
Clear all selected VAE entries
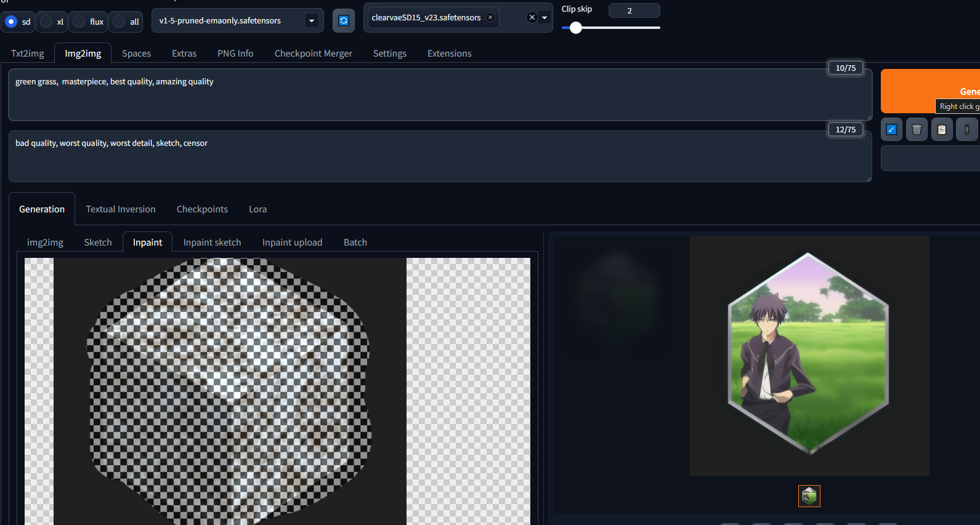pos(532,17)
